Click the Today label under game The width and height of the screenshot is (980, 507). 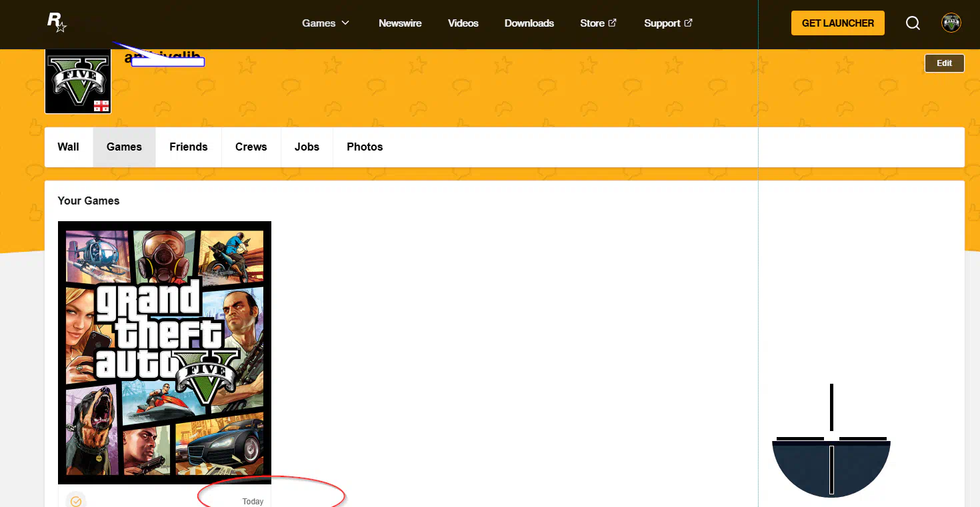253,502
